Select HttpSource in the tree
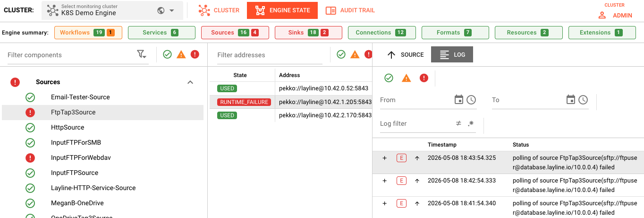Image resolution: width=644 pixels, height=218 pixels. click(68, 127)
